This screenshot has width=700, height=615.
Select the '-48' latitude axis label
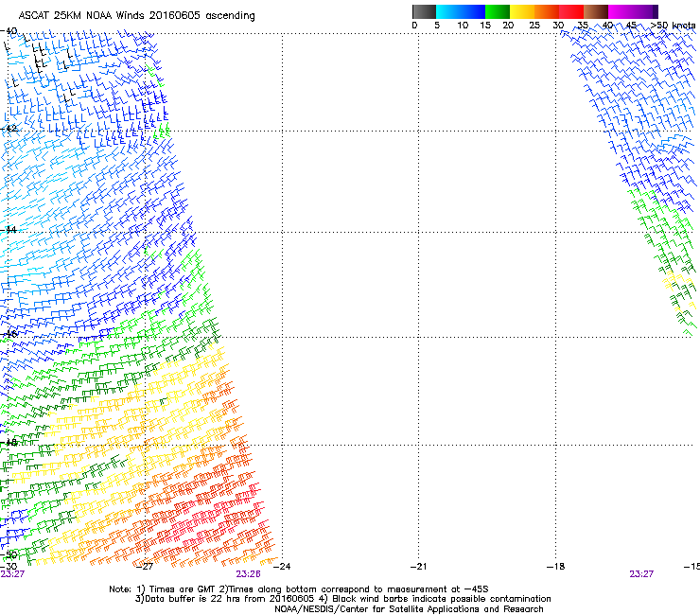[9, 442]
